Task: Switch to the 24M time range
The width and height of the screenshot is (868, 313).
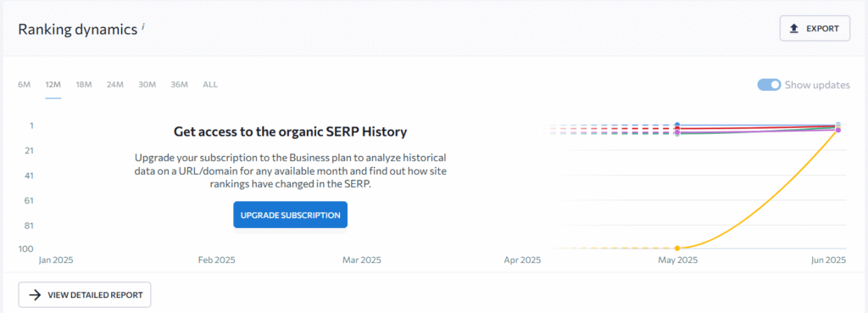Action: [x=115, y=85]
